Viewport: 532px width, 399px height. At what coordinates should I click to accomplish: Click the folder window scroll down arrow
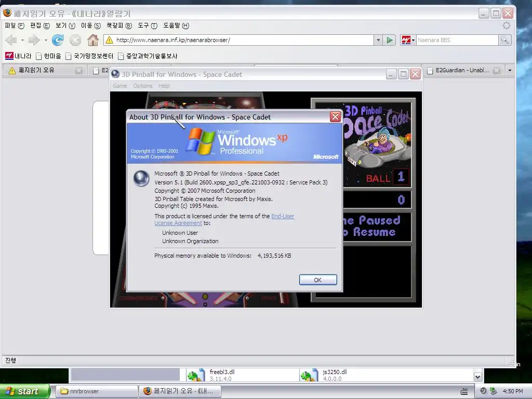pos(478,377)
